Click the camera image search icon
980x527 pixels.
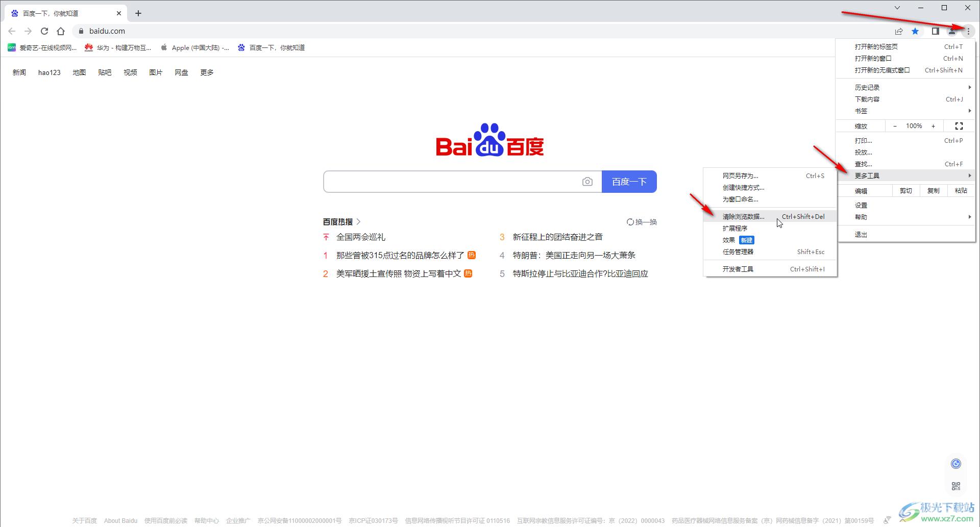click(x=587, y=182)
